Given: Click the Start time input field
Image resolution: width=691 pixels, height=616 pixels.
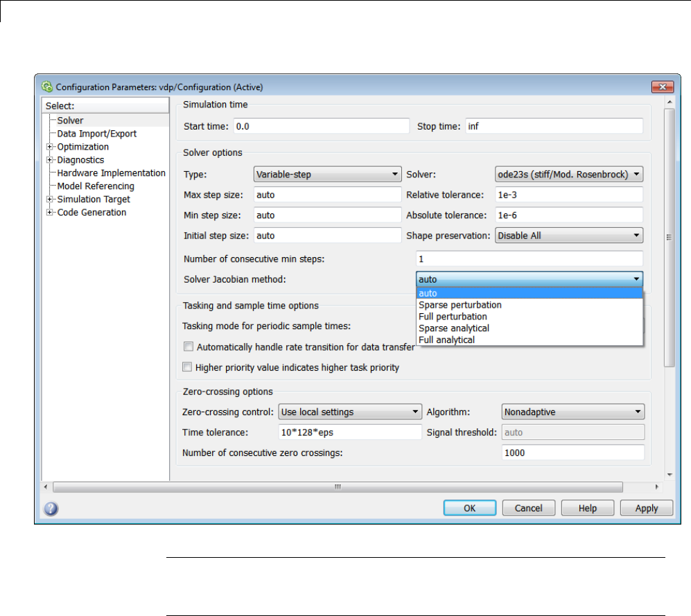Looking at the screenshot, I should [x=322, y=126].
